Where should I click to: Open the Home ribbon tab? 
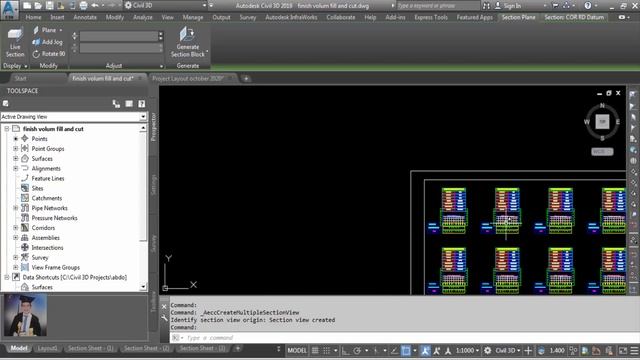tap(33, 17)
